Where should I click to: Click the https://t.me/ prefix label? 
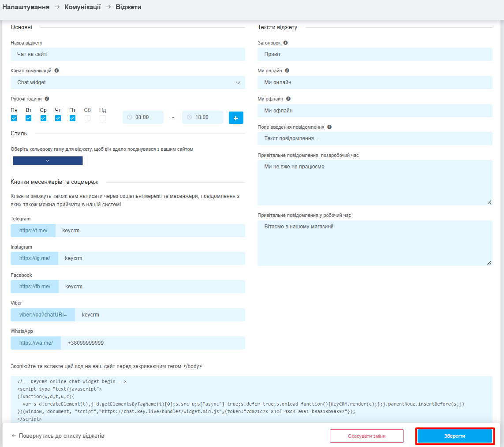(x=33, y=231)
